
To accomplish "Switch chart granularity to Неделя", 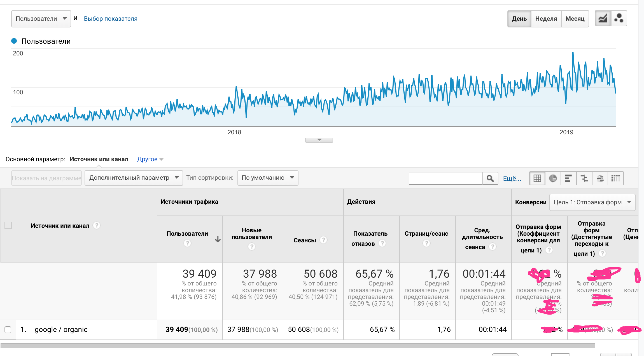I will (x=546, y=19).
